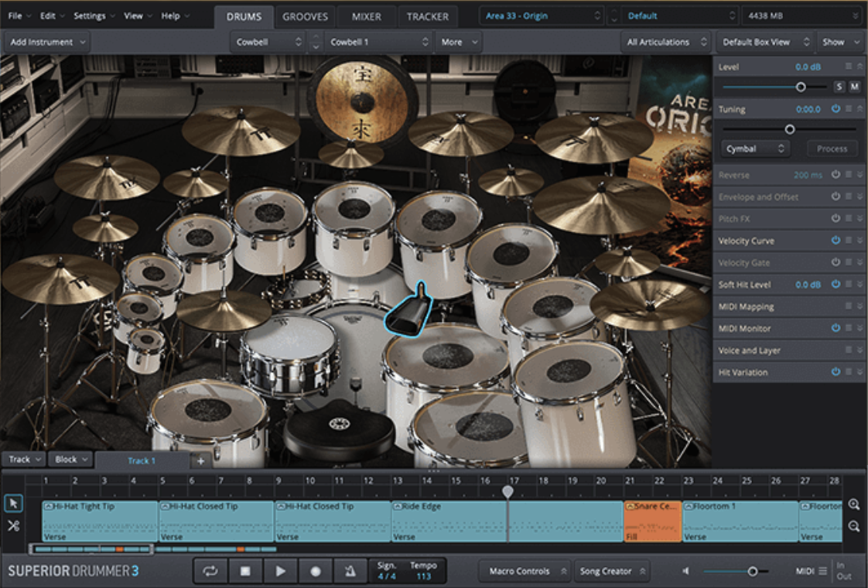Open the Default Box View dropdown
The height and width of the screenshot is (588, 868).
click(x=765, y=42)
